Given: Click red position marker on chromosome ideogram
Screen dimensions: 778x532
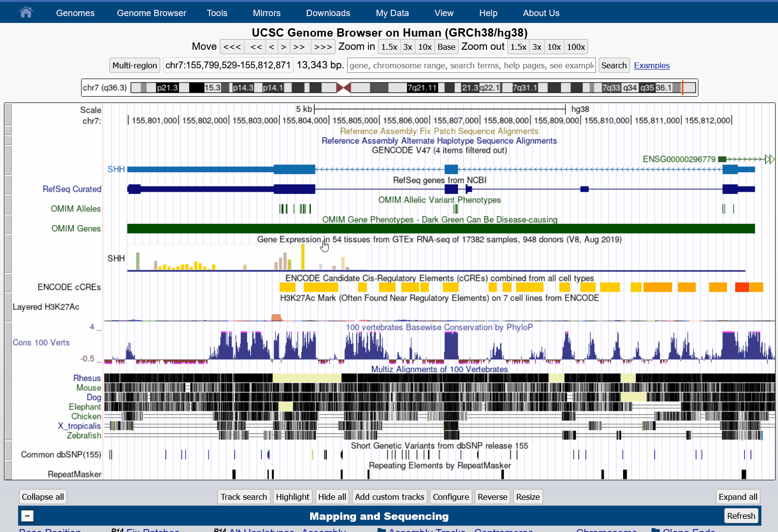Looking at the screenshot, I should 682,88.
